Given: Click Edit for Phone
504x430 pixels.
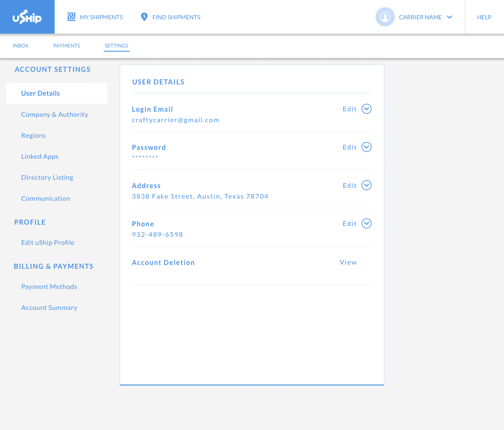Looking at the screenshot, I should tap(350, 223).
